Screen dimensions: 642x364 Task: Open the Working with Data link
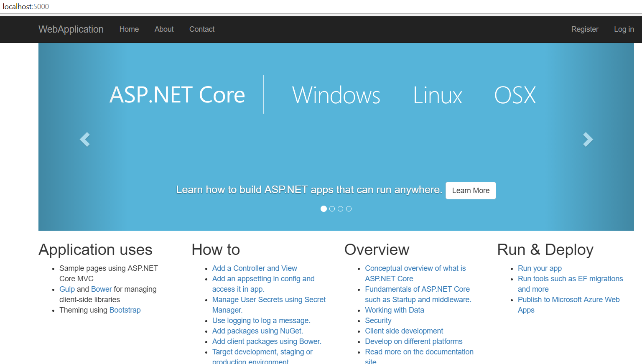click(395, 310)
